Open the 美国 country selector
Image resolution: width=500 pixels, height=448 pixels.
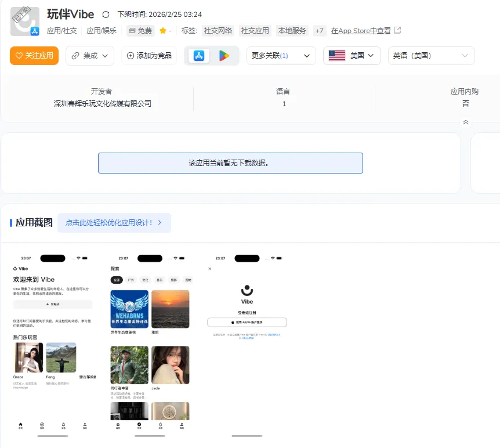352,56
